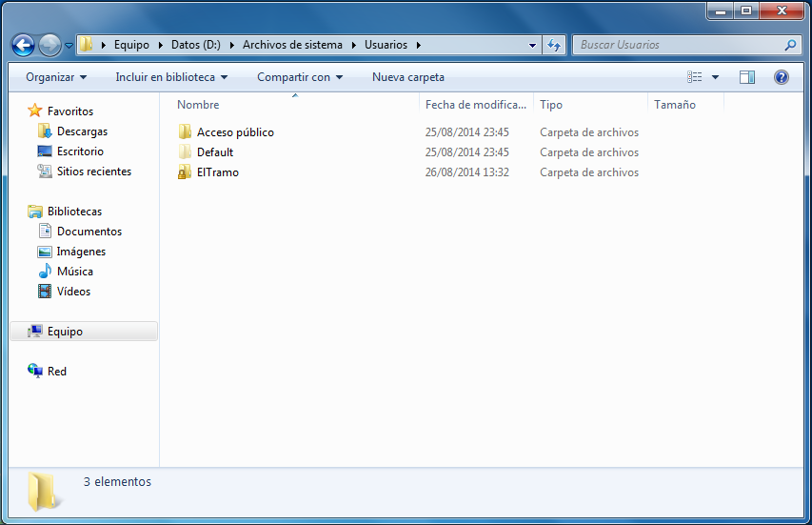Open Bibliotecas in the navigation pane
Image resolution: width=812 pixels, height=525 pixels.
[x=74, y=212]
